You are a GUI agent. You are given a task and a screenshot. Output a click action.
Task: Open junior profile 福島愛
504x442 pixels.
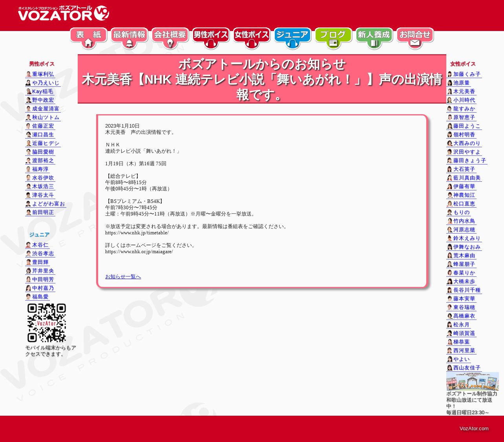point(37,297)
